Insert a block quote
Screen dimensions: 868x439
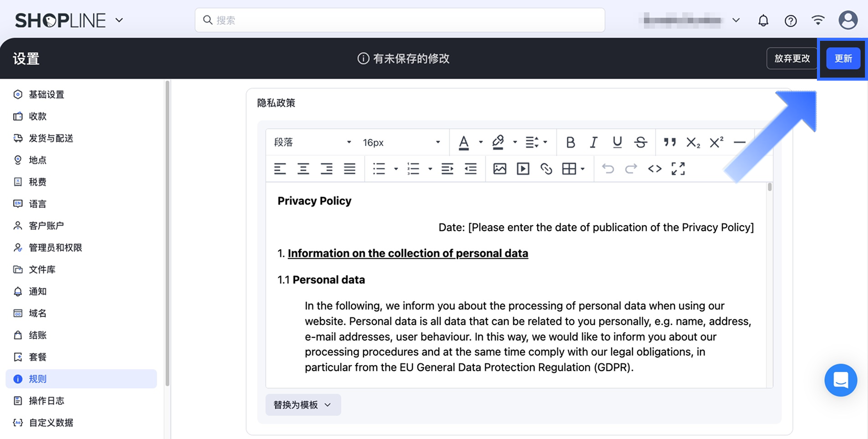(x=669, y=142)
